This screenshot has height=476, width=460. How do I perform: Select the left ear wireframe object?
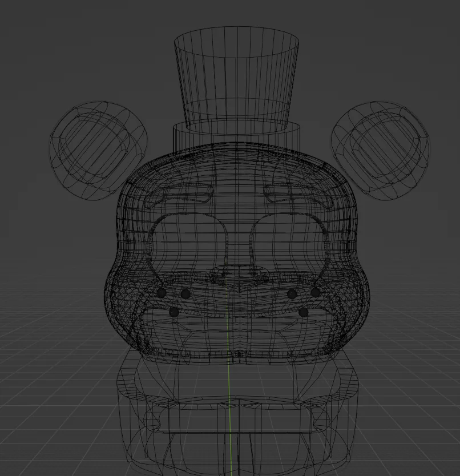pos(99,151)
